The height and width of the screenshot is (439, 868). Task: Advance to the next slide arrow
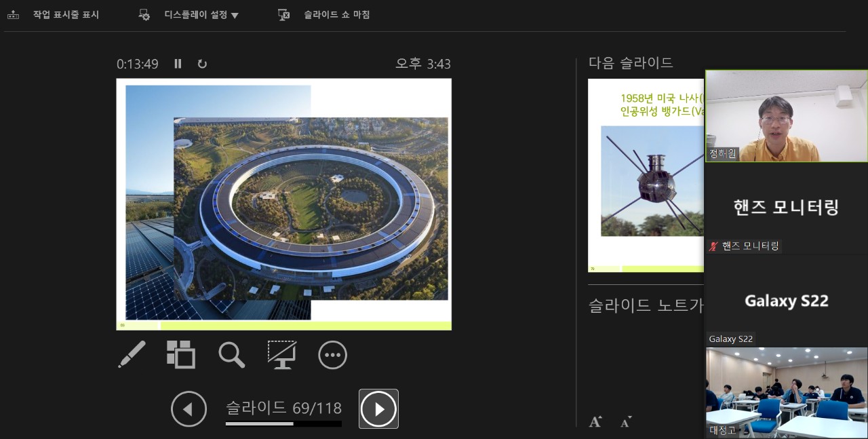(x=378, y=409)
